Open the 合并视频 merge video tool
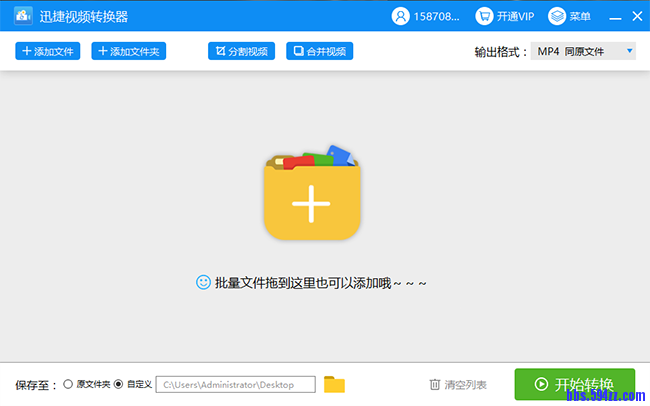The image size is (650, 406). point(320,51)
